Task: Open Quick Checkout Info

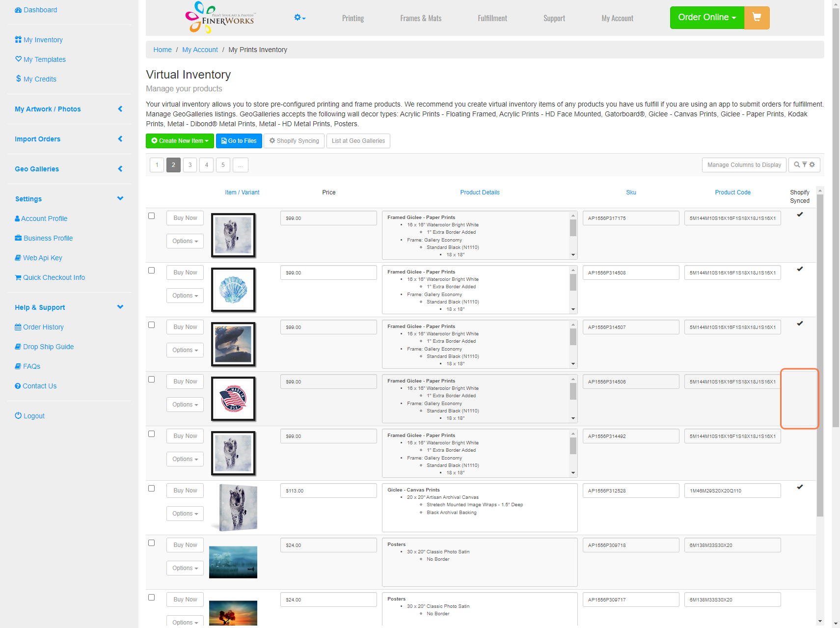Action: coord(50,277)
